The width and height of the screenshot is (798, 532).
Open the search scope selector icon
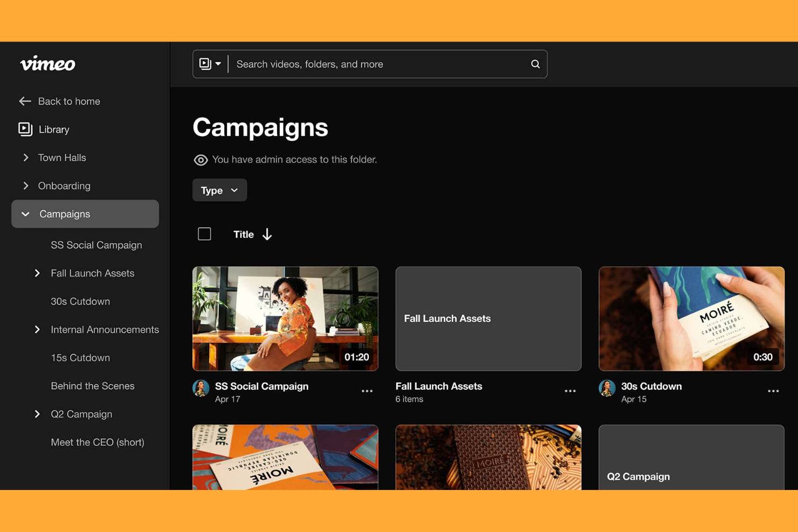210,64
